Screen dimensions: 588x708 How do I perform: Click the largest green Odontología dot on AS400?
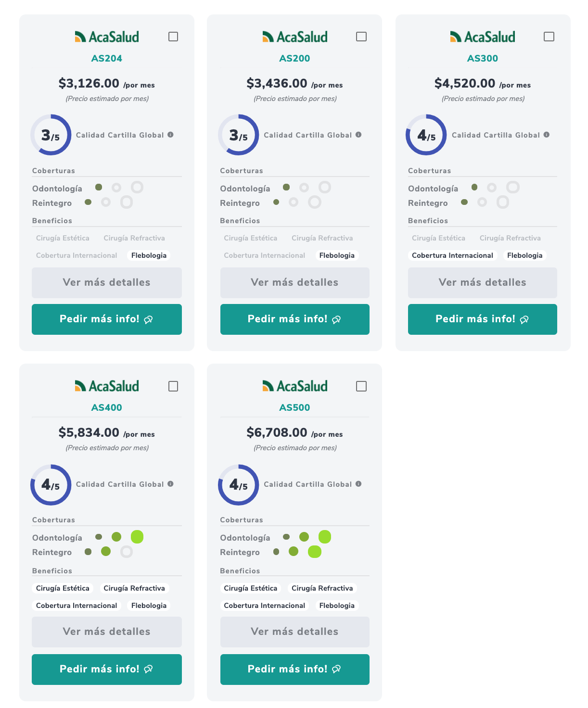click(x=137, y=537)
